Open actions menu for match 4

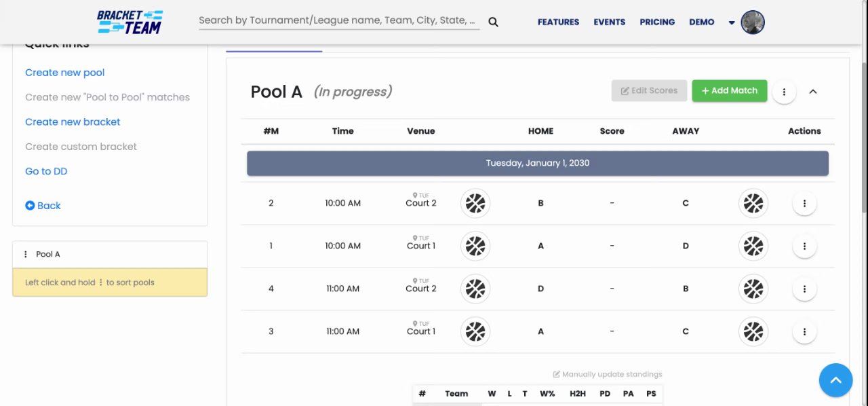[804, 289]
